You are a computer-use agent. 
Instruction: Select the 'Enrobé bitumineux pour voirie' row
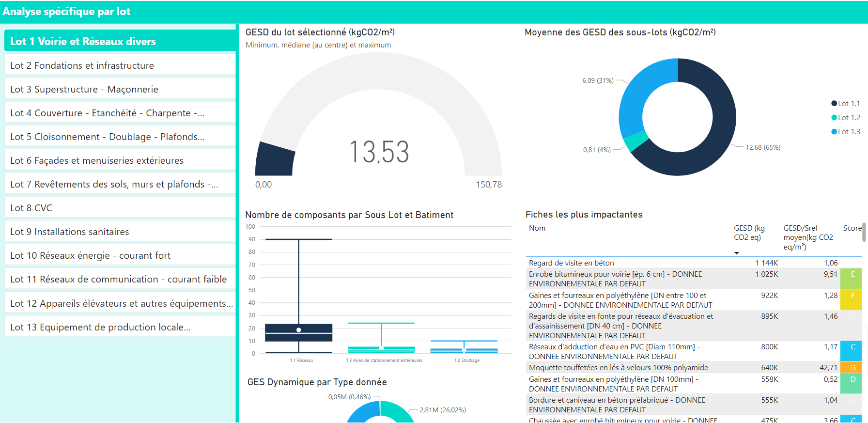pos(694,279)
